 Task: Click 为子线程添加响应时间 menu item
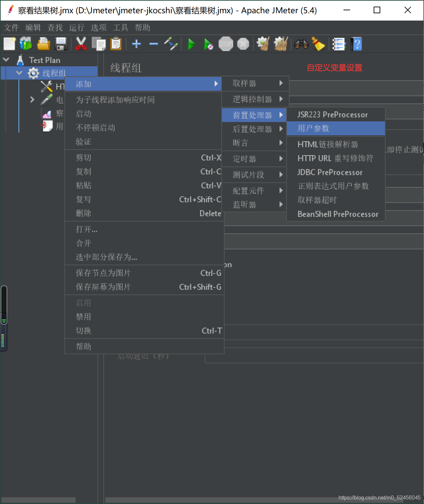(143, 100)
